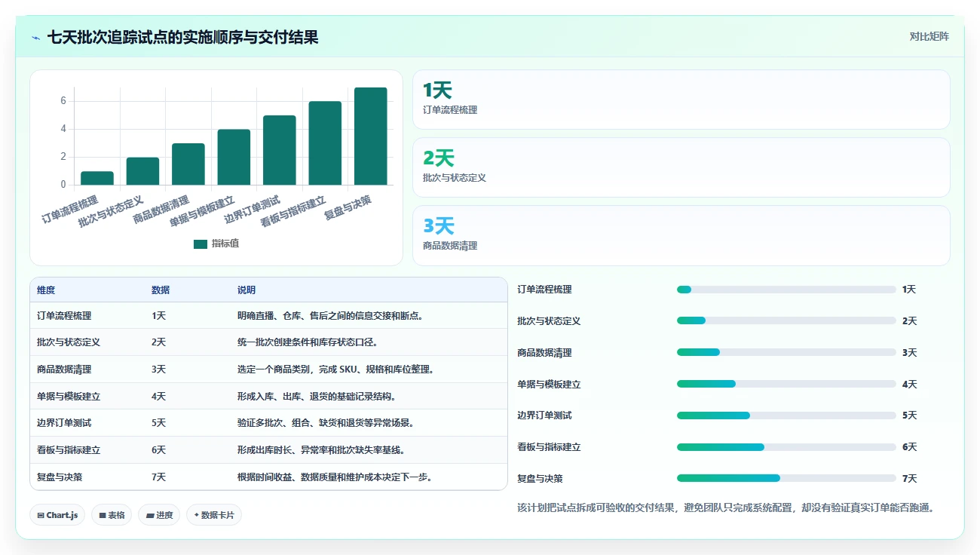The width and height of the screenshot is (980, 555).
Task: Click description 统一批次创建条件和库存状态口径
Action: tap(308, 342)
